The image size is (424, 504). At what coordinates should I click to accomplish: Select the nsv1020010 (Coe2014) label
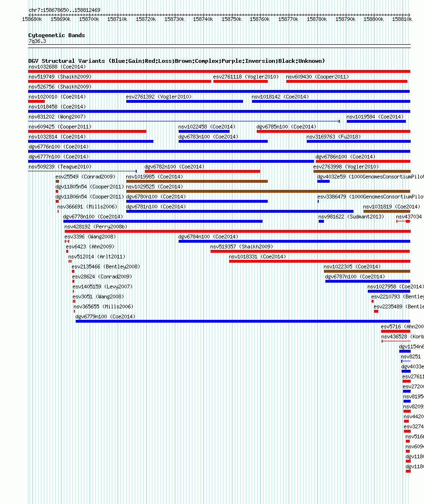coord(57,97)
